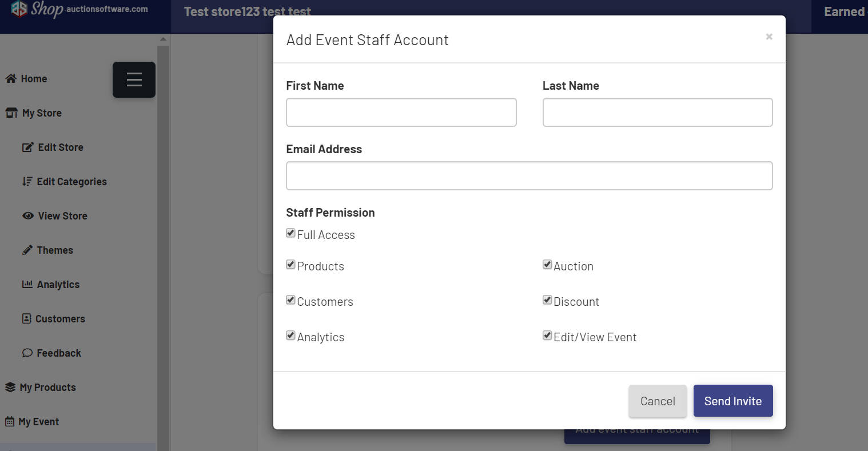This screenshot has height=451, width=868.
Task: Select the Themes brush icon
Action: tap(27, 250)
